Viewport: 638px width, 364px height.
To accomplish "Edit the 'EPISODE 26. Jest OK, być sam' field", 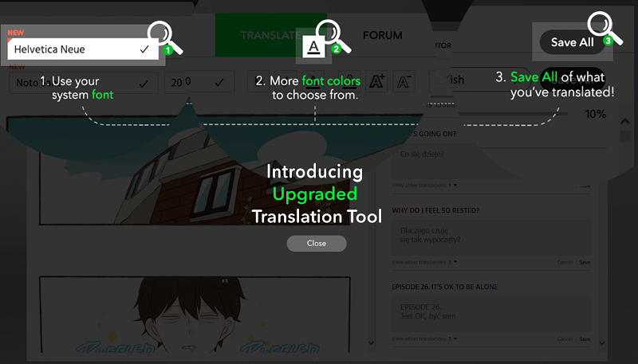I will pos(491,314).
